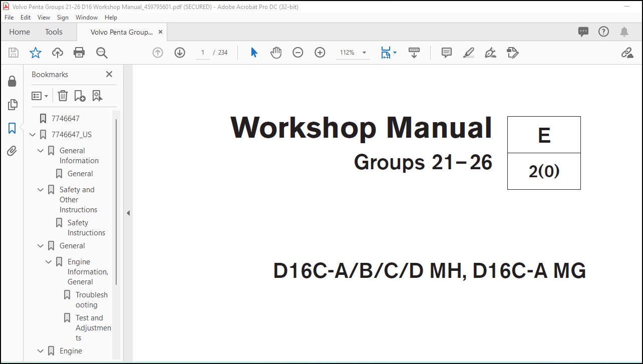The image size is (643, 364).
Task: Click the Fit page width icon
Action: click(386, 53)
